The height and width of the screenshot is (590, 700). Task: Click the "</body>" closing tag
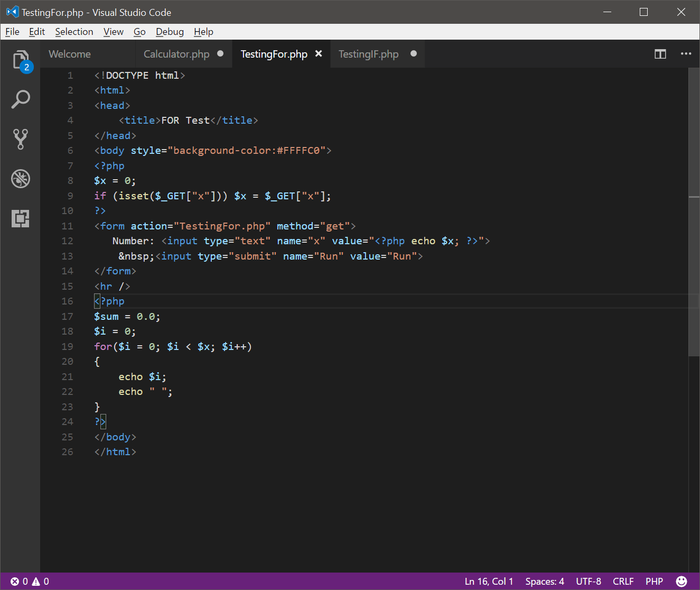click(115, 437)
